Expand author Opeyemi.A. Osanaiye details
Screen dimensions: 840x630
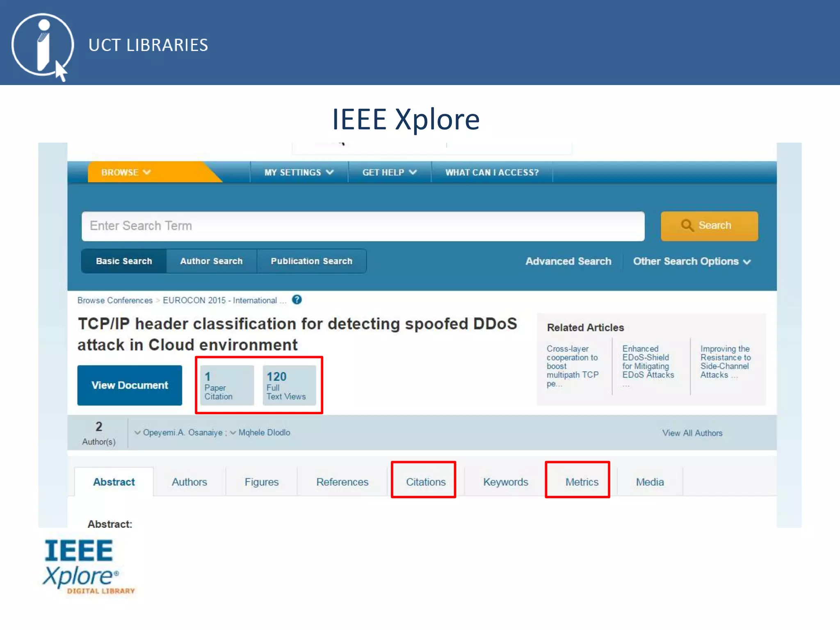click(x=179, y=432)
